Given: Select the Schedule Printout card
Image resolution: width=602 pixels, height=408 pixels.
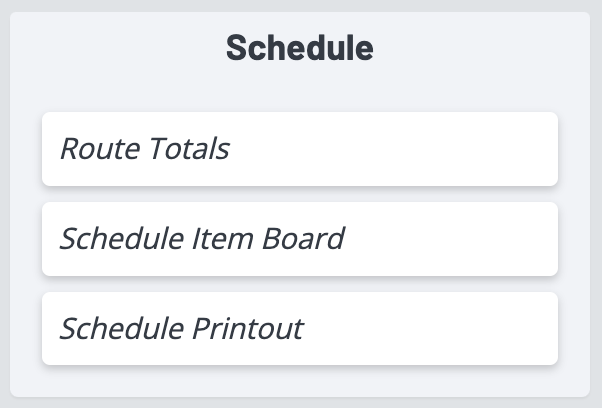Looking at the screenshot, I should click(299, 329).
